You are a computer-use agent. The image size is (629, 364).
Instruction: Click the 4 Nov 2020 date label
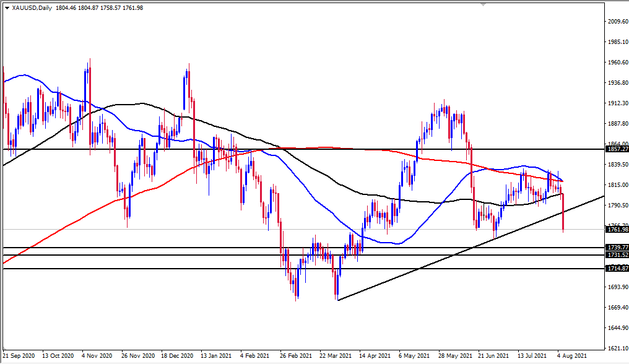[x=97, y=355]
